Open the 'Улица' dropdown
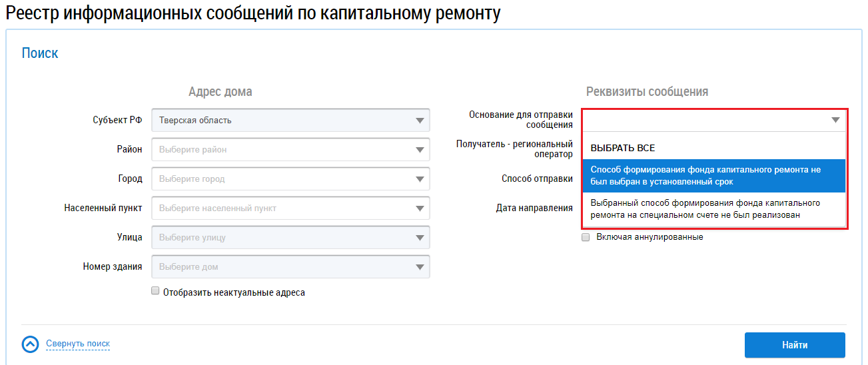 click(420, 238)
